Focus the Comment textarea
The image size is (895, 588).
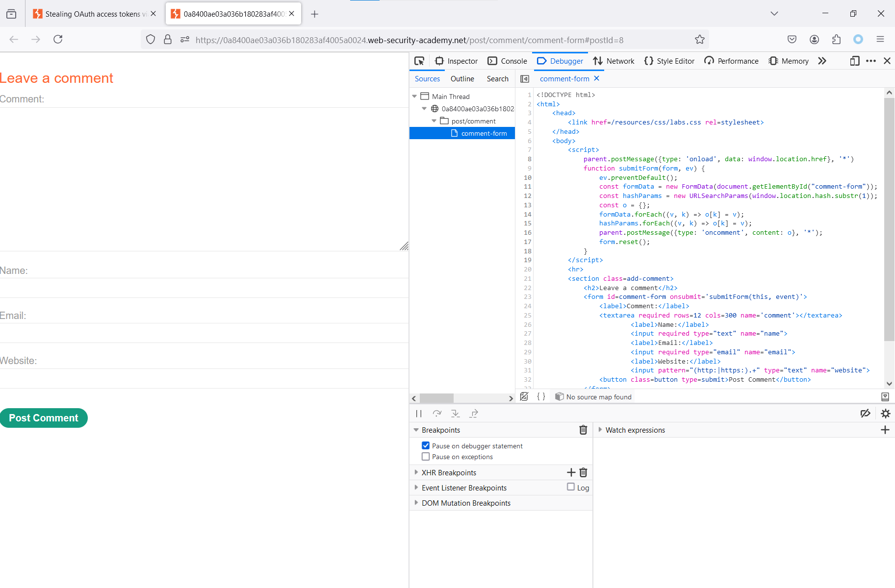204,179
